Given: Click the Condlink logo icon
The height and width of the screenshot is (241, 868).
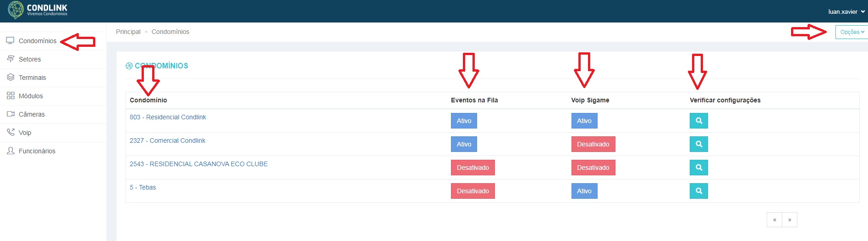Looking at the screenshot, I should [16, 10].
